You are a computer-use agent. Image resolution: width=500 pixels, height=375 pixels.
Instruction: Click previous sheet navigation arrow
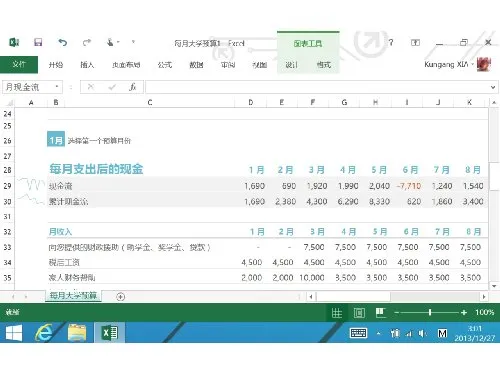pos(13,296)
